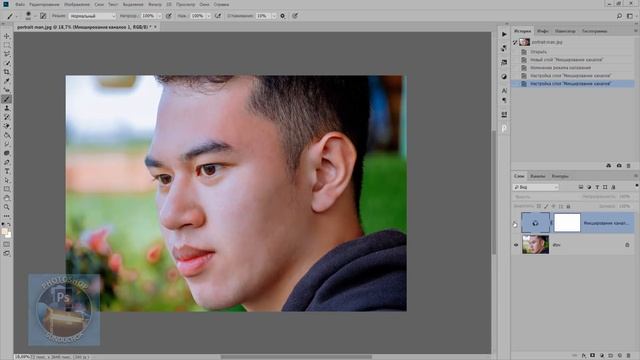
Task: Toggle visibility of the Фон layer
Action: coord(516,245)
